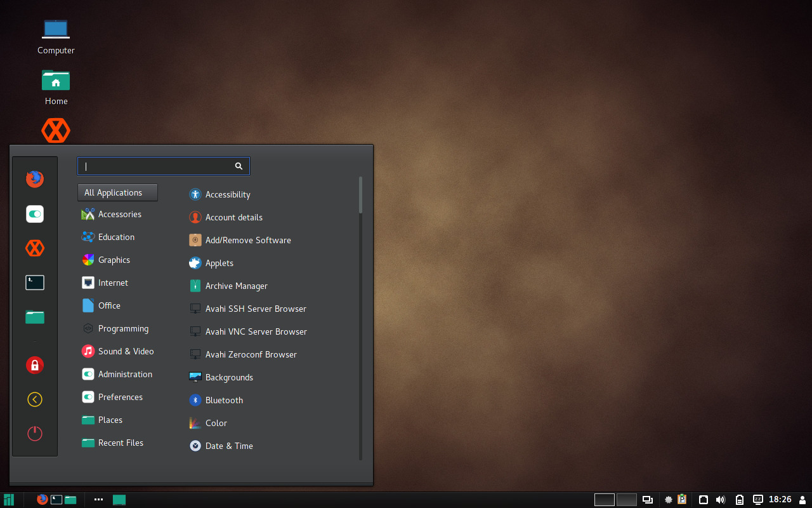Open Add/Remove Software
The width and height of the screenshot is (812, 508).
[x=247, y=240]
